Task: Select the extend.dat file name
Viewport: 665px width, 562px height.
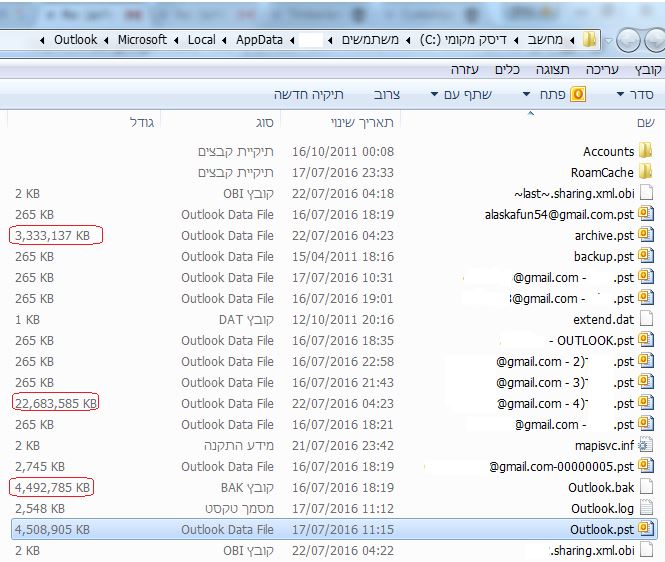Action: pos(604,319)
